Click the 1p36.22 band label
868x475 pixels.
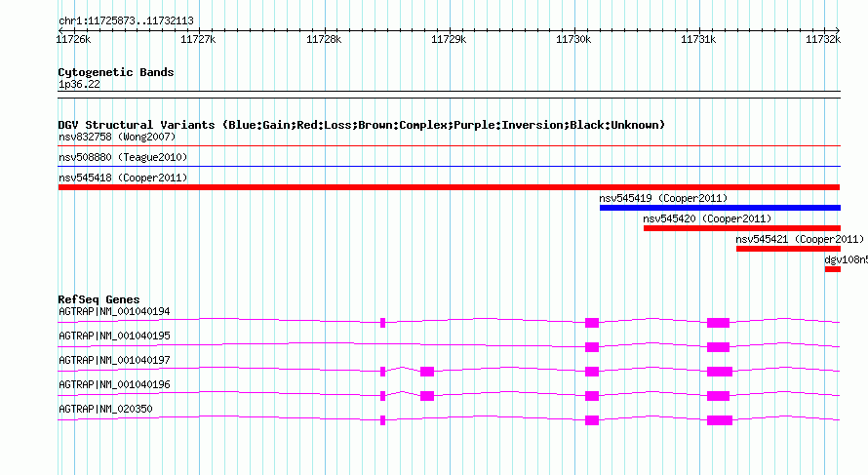tap(79, 84)
